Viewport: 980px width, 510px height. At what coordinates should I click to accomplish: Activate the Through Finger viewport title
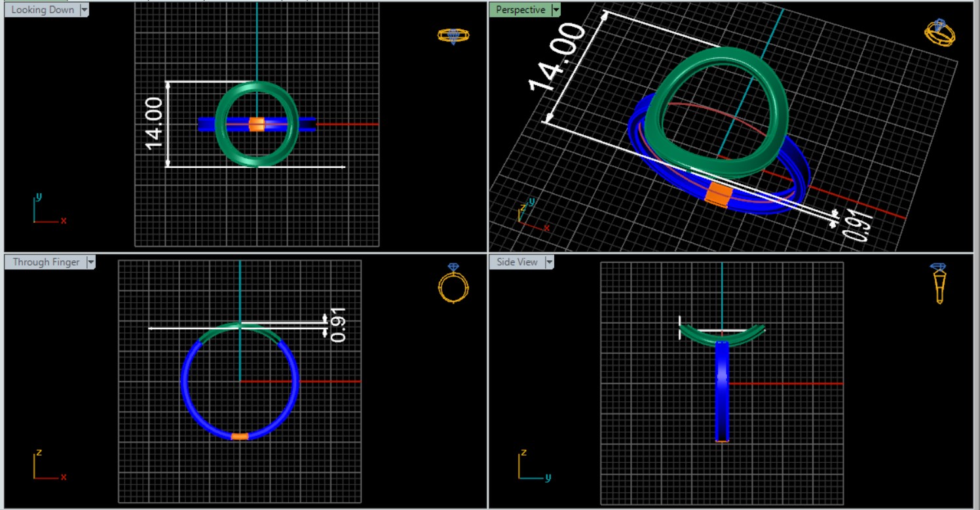46,262
